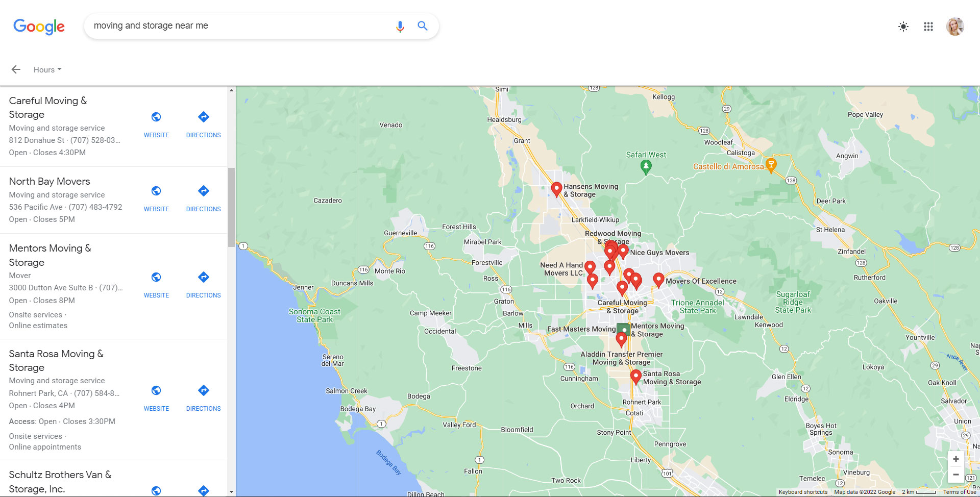The width and height of the screenshot is (980, 497).
Task: Open website icon for Schultz Brothers Van & Storage
Action: coord(156,491)
